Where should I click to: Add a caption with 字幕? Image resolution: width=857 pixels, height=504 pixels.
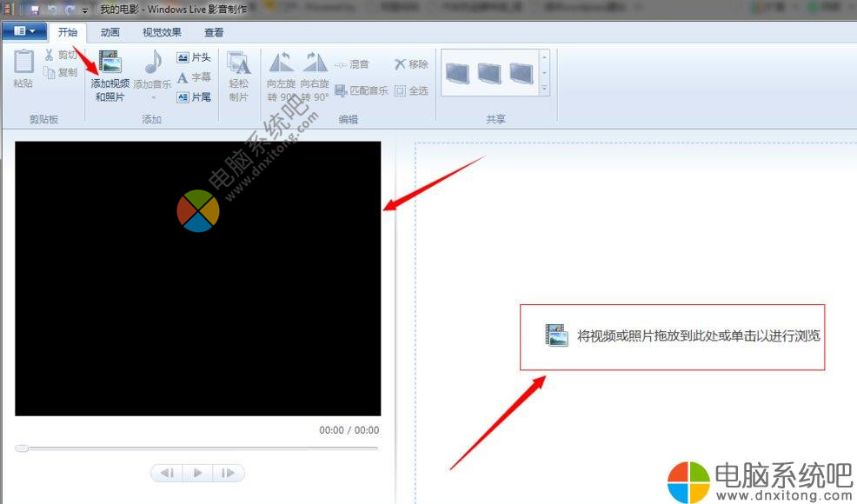pos(194,77)
